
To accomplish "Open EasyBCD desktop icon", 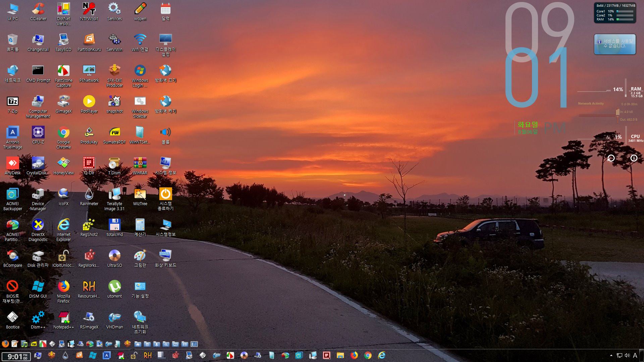I will (x=63, y=43).
